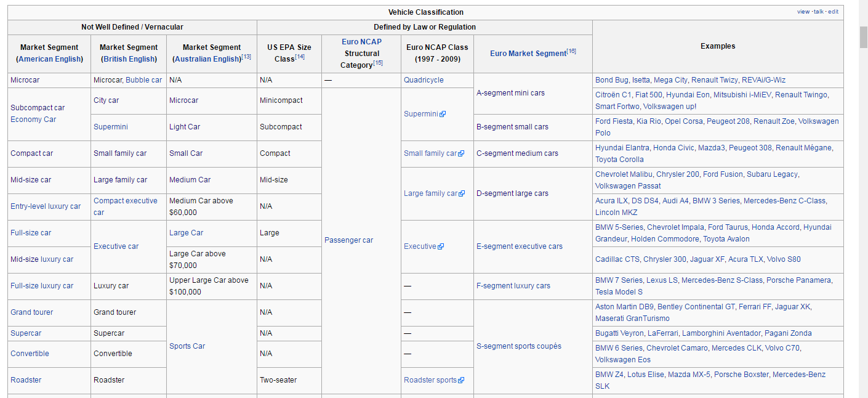Open the Porsche Boxster link
The height and width of the screenshot is (398, 868).
click(741, 375)
